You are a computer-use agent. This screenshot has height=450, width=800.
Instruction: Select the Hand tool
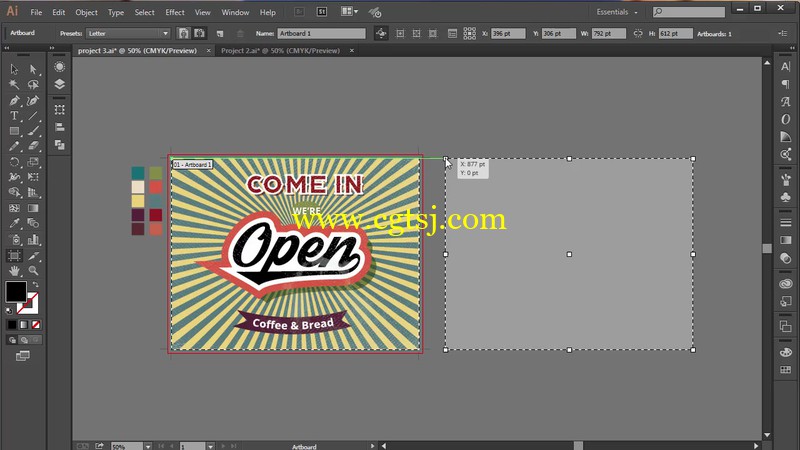click(14, 270)
